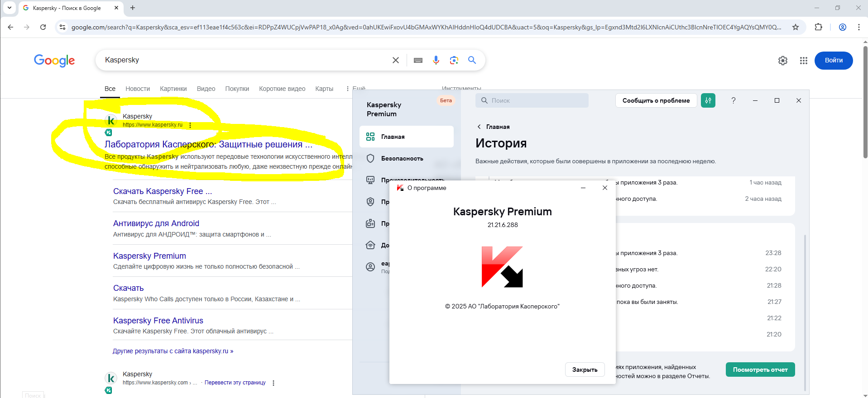The width and height of the screenshot is (868, 398).
Task: Open the on-screen keyboard icon in search box
Action: pyautogui.click(x=418, y=60)
